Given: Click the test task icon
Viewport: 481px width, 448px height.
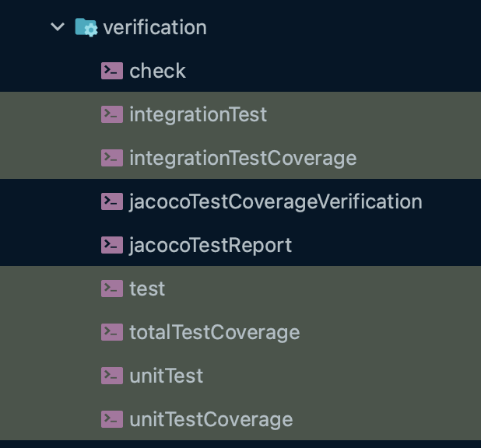Looking at the screenshot, I should tap(112, 289).
